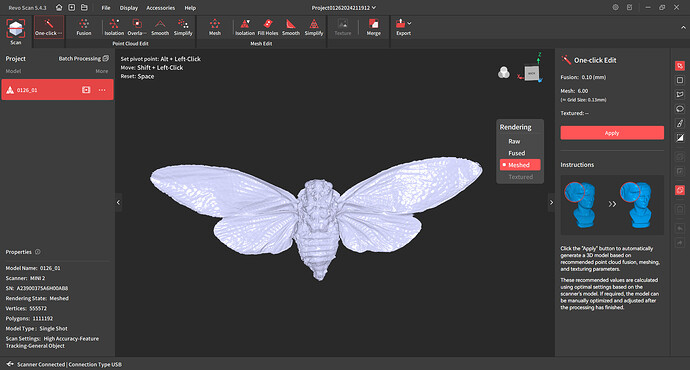This screenshot has height=370, width=690.
Task: Collapse the right One-click Edit panel
Action: 551,202
